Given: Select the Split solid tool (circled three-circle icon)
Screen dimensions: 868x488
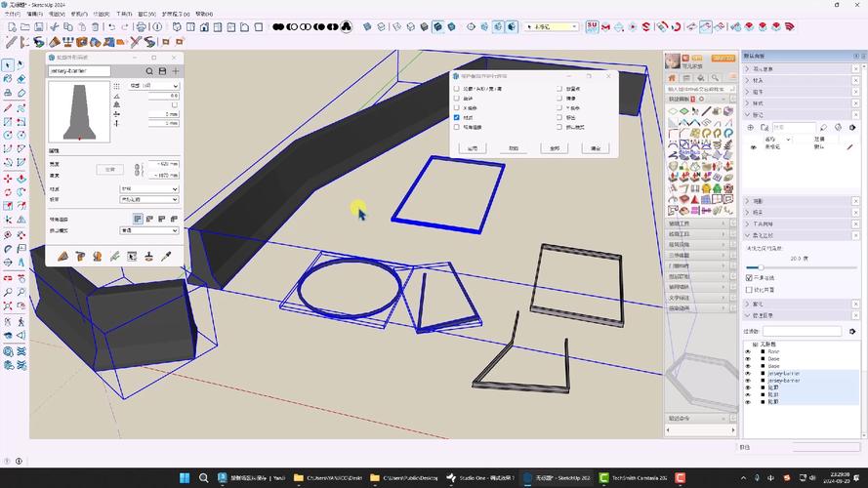Looking at the screenshot, I should pos(346,26).
